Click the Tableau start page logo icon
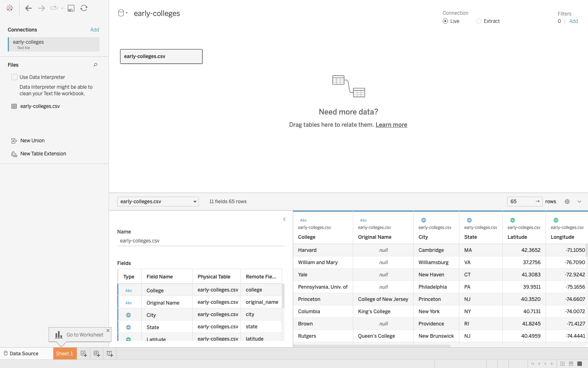This screenshot has width=588, height=368. point(10,8)
